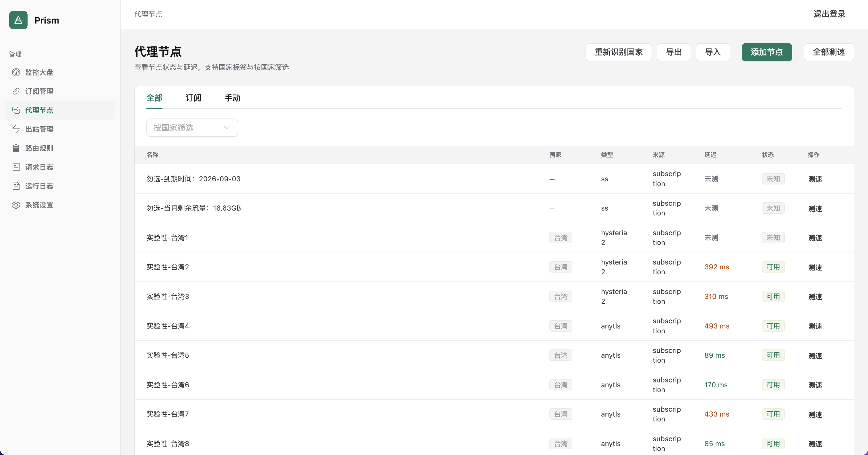Expand the 按国家筛选 dropdown
The image size is (868, 455).
[192, 128]
